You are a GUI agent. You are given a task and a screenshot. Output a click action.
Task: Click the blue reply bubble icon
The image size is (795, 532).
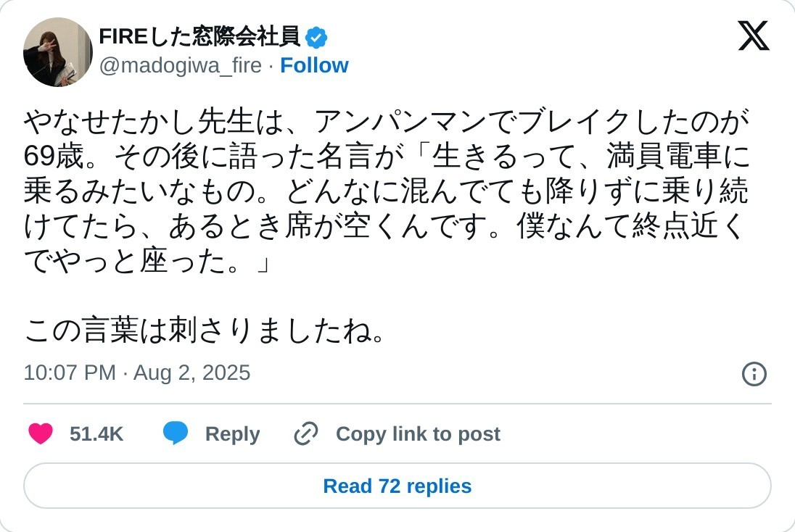coord(176,433)
